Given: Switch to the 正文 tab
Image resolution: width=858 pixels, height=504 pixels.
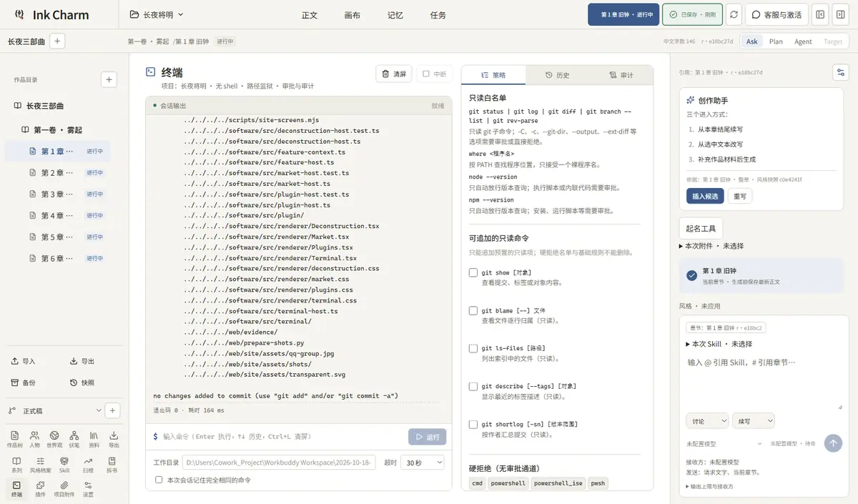Looking at the screenshot, I should (x=310, y=15).
